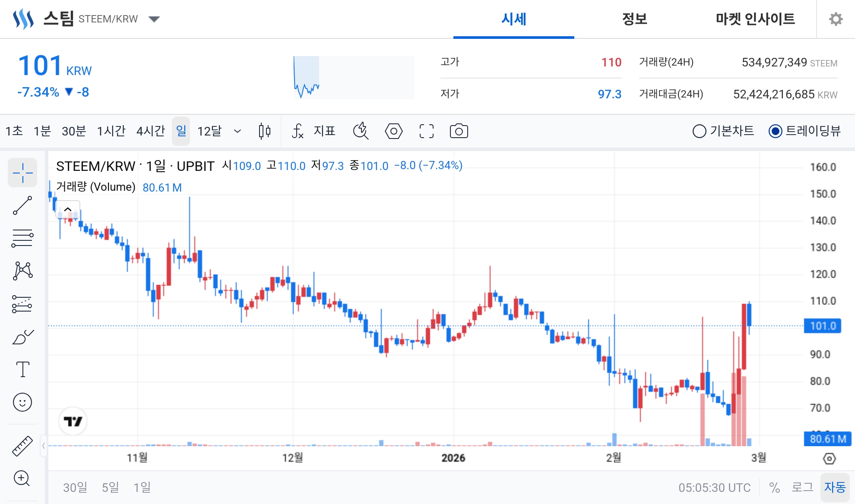855x504 pixels.
Task: Select the 트레이딩뷰 radio button
Action: click(x=775, y=131)
